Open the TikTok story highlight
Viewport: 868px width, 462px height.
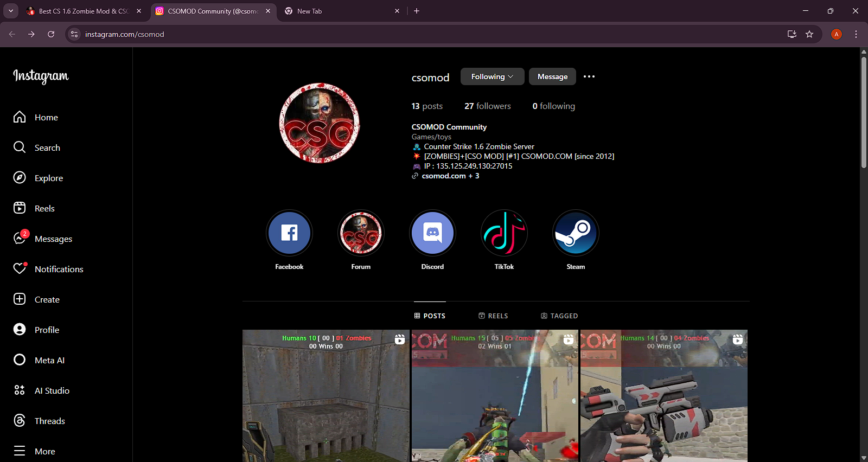point(504,233)
